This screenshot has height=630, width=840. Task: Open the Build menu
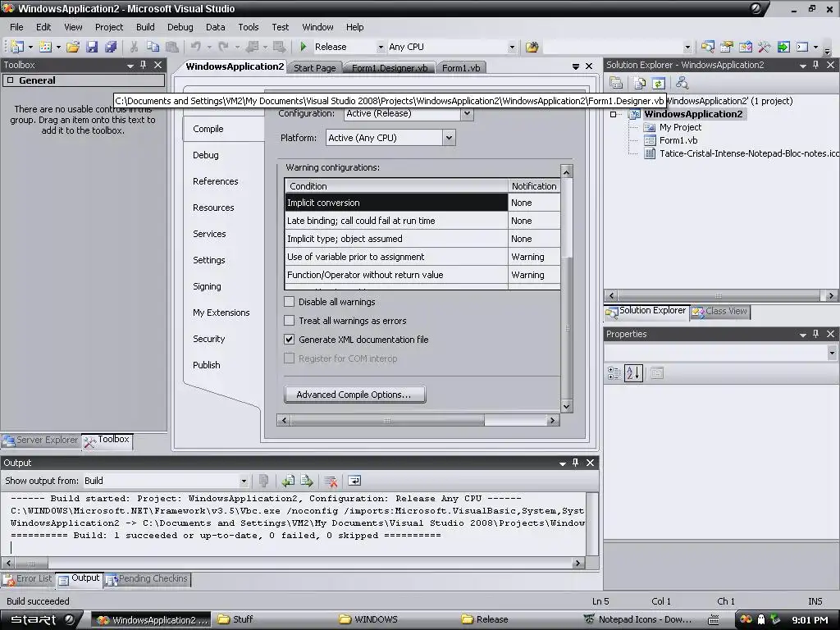coord(145,27)
